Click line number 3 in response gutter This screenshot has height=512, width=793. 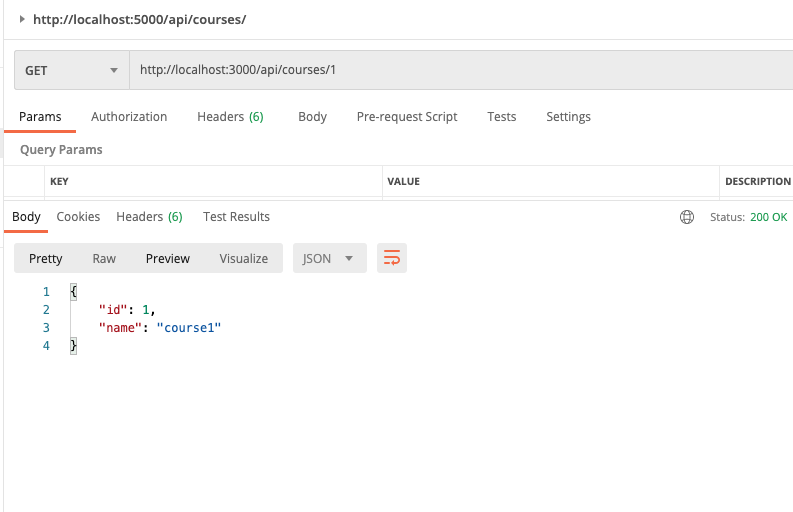coord(46,328)
